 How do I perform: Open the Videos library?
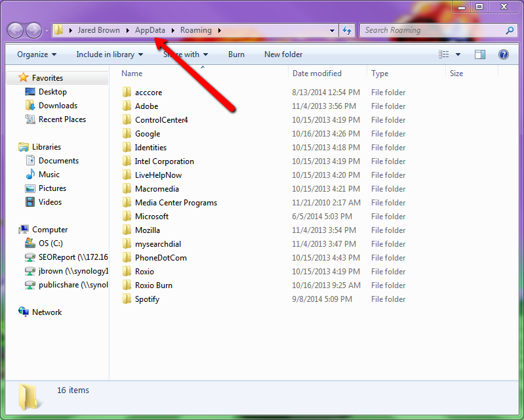tap(50, 202)
